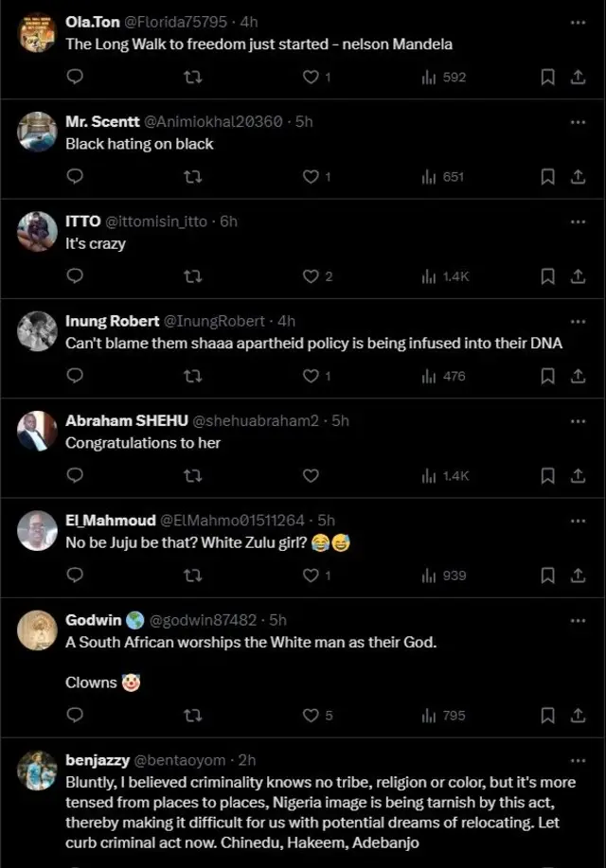
Task: Like ITTO's "It's crazy" reply
Action: pyautogui.click(x=311, y=276)
